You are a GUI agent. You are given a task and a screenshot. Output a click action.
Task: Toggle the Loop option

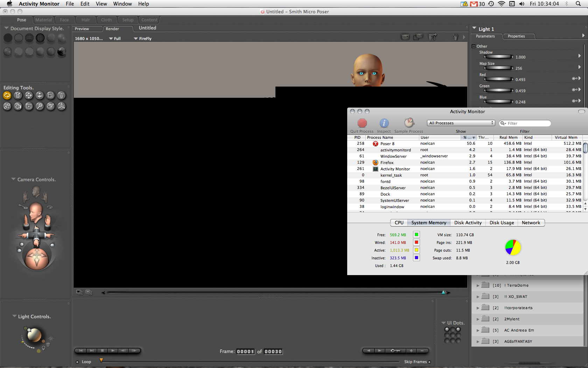(x=77, y=362)
